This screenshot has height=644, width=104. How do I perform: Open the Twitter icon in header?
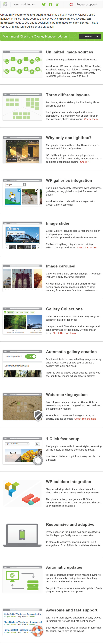[44, 4]
